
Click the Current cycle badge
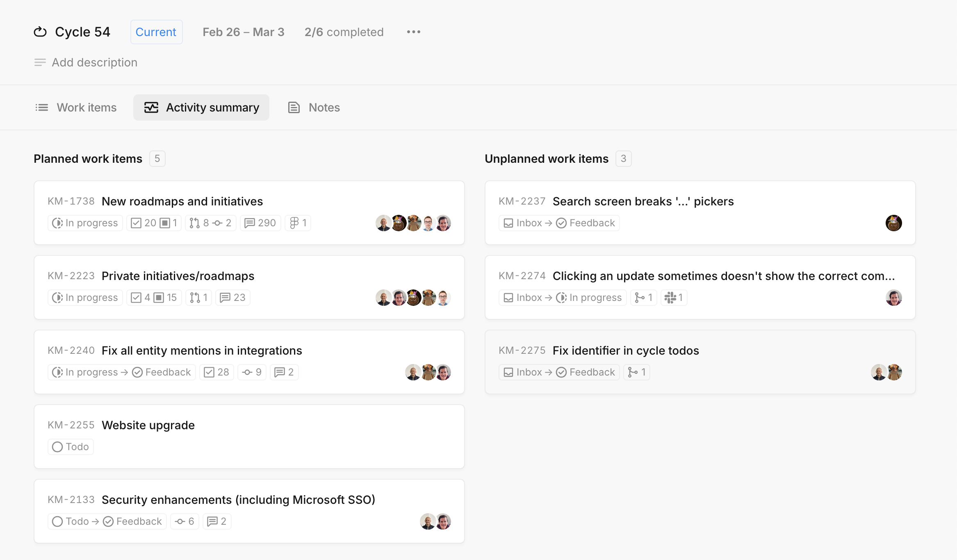[156, 32]
